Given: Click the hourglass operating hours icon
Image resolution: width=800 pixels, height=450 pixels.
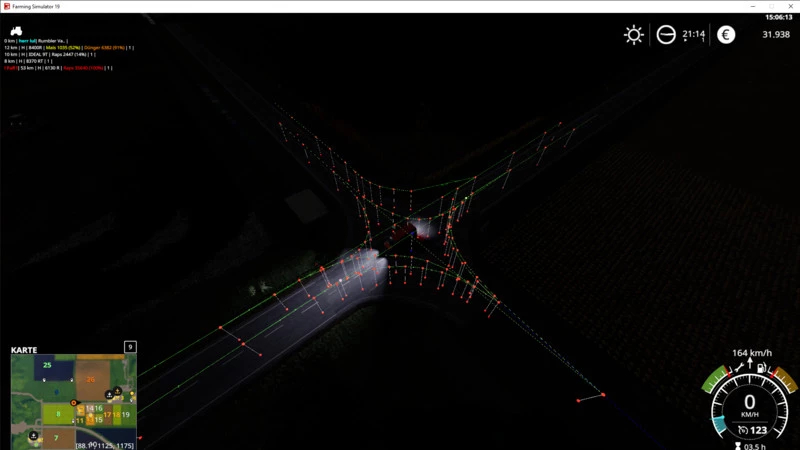Looking at the screenshot, I should pos(737,444).
